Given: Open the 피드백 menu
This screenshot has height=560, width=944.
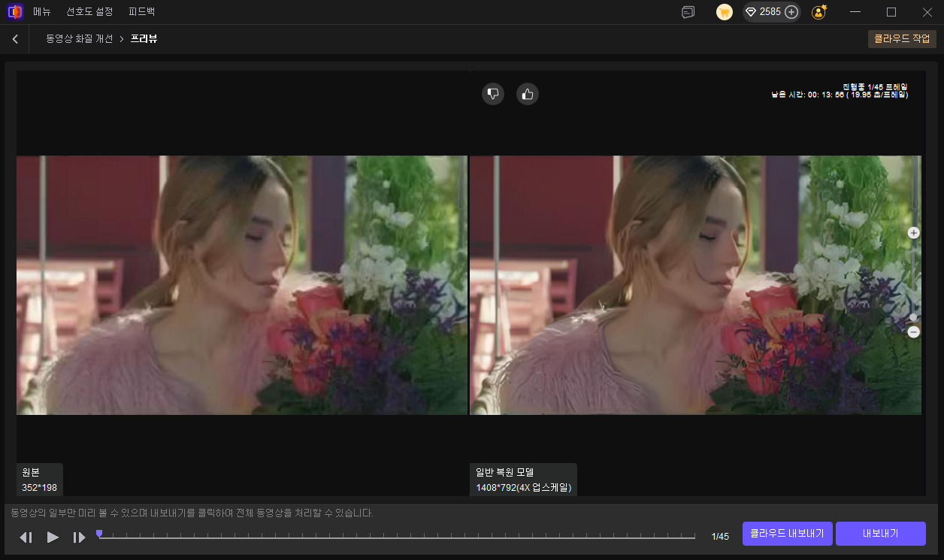Looking at the screenshot, I should (x=142, y=12).
